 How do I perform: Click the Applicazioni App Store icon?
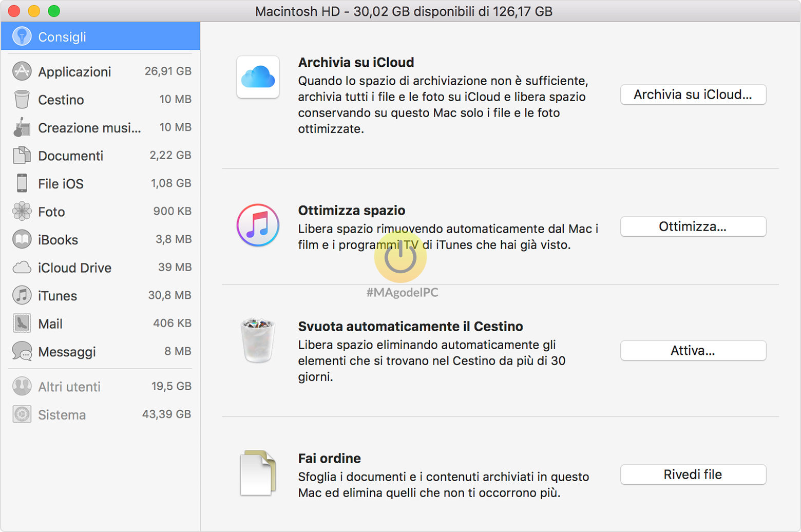(22, 71)
